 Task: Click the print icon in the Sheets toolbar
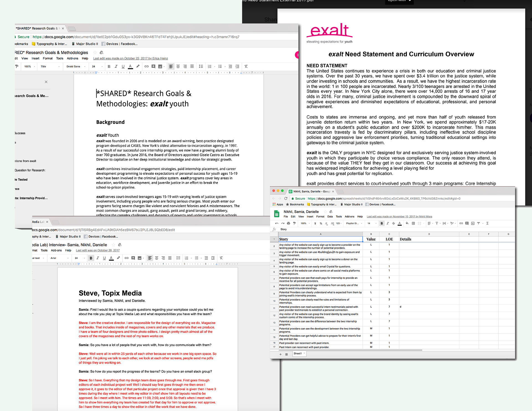(x=288, y=223)
